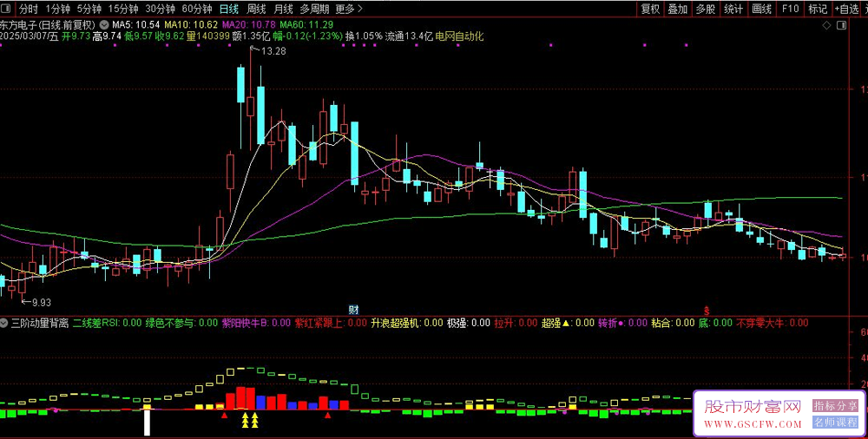Click the 绿色不参与: 0.00 value

pos(181,323)
